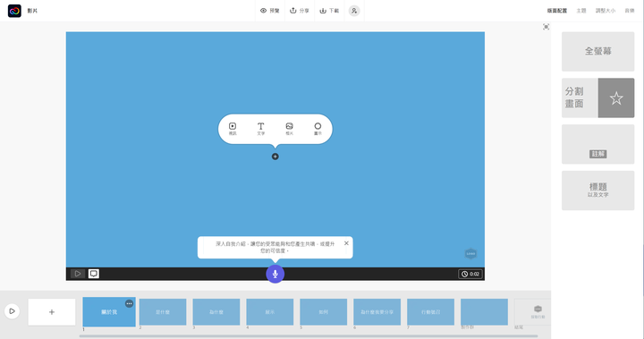This screenshot has height=339, width=644.
Task: Add a 相片 photo from the popup
Action: tap(289, 129)
